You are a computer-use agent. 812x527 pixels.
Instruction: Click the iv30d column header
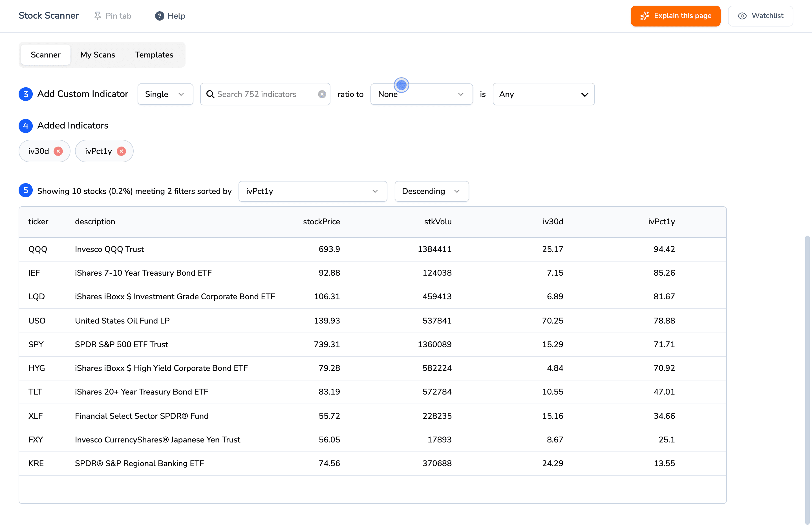pos(553,222)
